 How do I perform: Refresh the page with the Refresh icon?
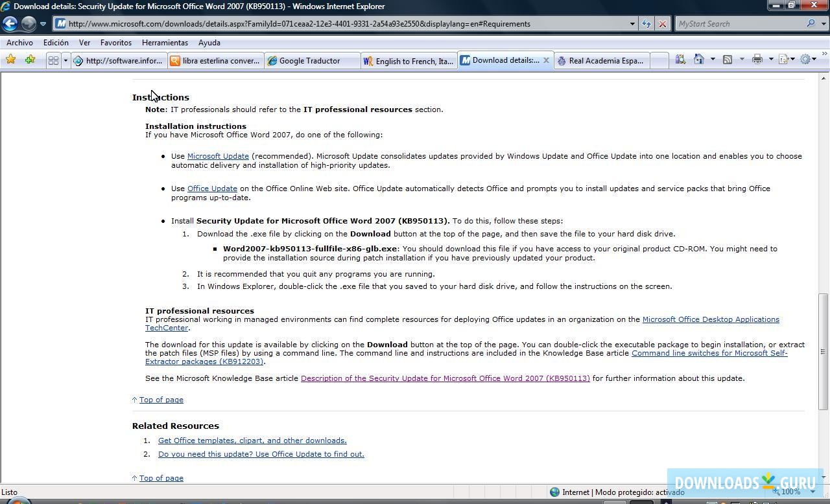[x=646, y=24]
